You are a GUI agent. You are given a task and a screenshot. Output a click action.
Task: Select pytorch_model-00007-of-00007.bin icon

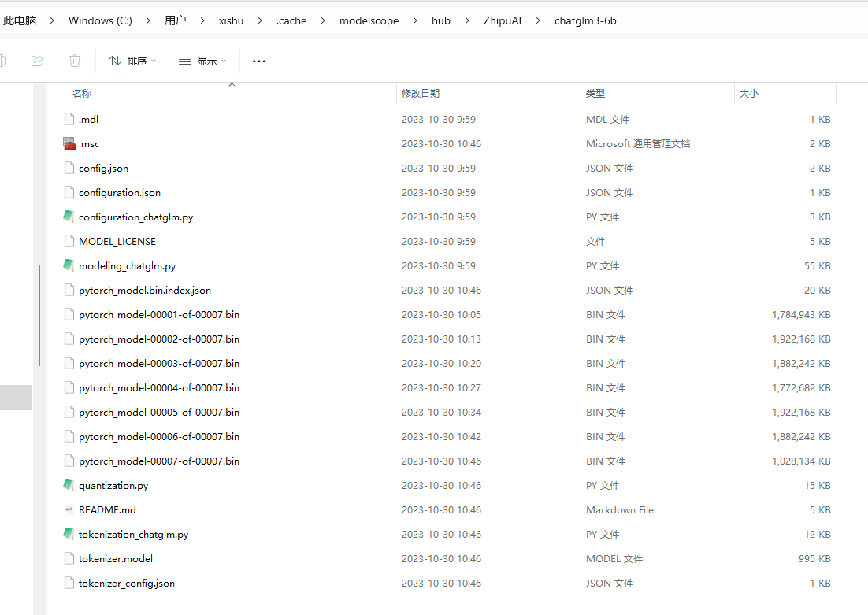pyautogui.click(x=69, y=461)
